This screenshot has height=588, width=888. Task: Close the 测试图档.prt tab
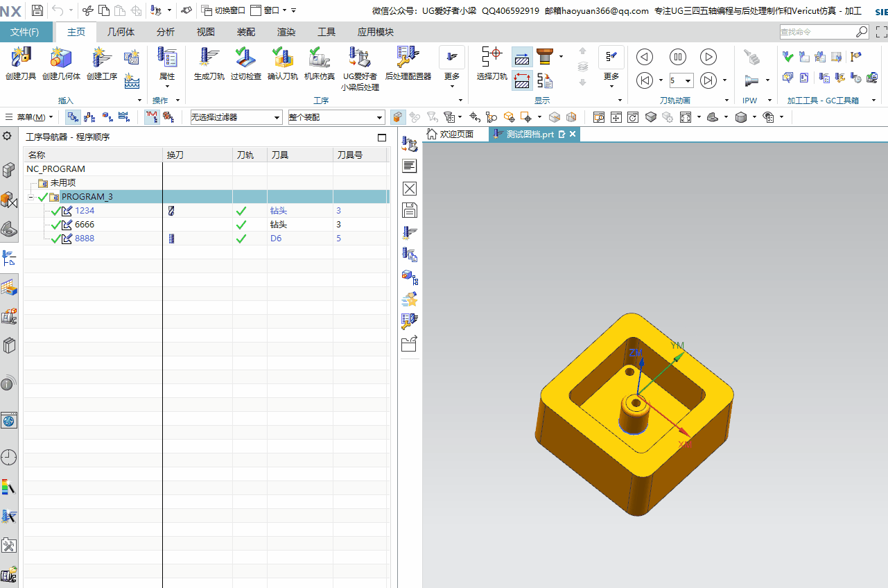tap(573, 135)
